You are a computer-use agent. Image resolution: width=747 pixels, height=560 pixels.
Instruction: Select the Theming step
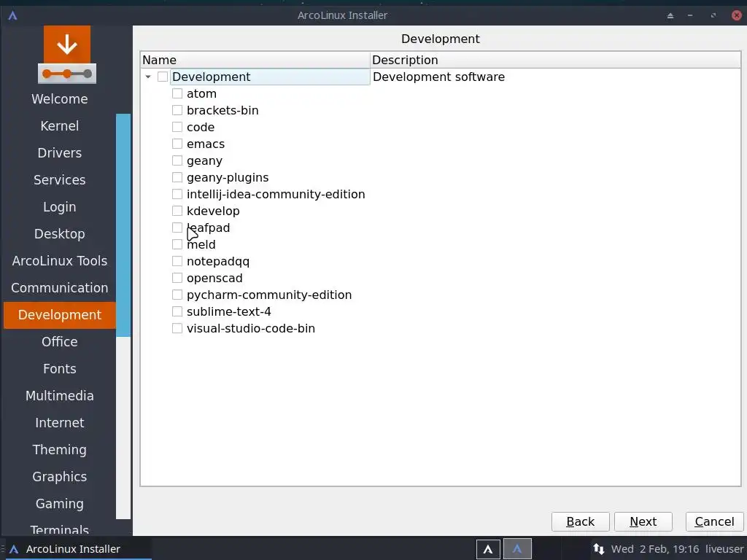tap(60, 449)
